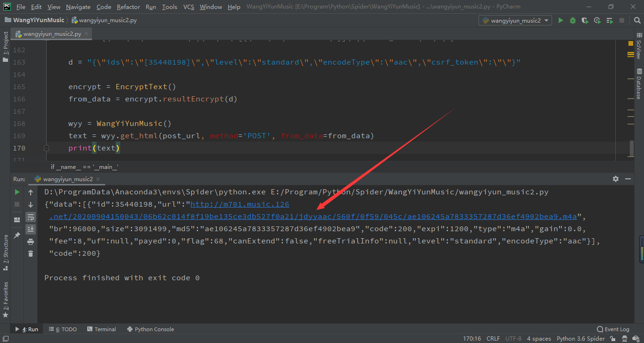Open the Run menu
This screenshot has height=343, width=644.
tap(151, 7)
